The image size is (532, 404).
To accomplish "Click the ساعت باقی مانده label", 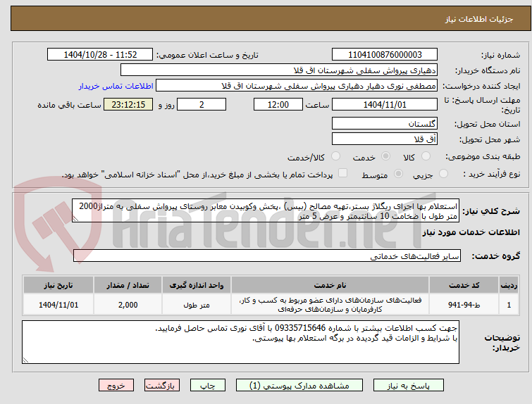I will [x=69, y=105].
